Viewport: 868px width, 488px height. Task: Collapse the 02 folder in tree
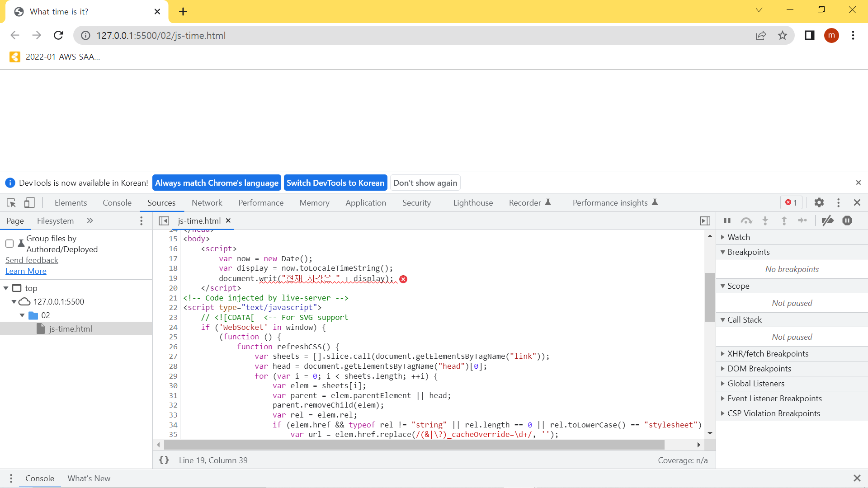coord(22,315)
